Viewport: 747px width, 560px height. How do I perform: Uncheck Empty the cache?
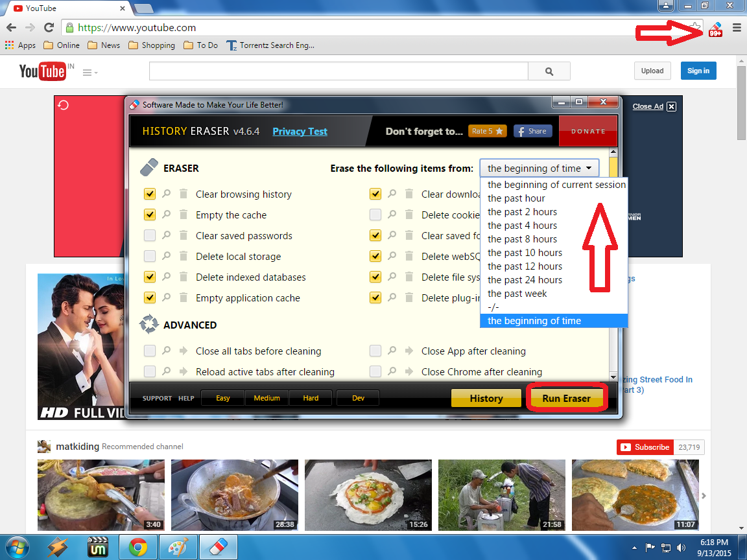(150, 215)
